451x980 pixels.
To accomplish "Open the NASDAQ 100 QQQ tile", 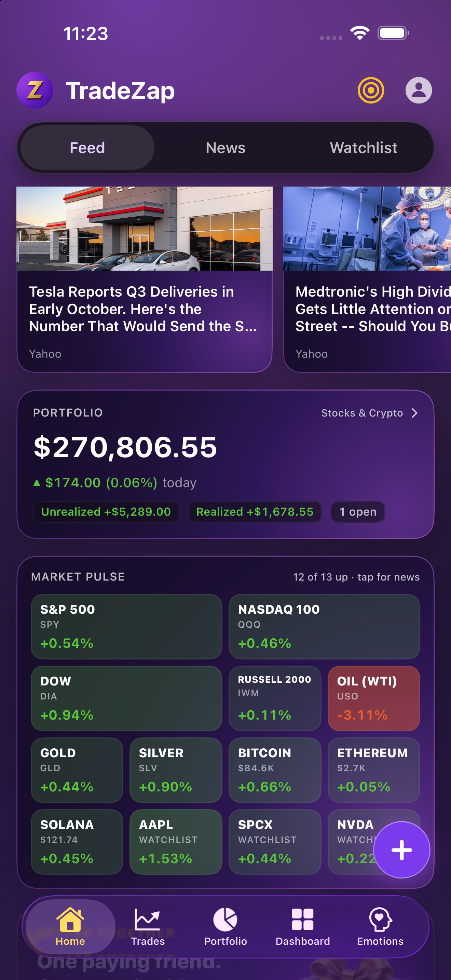I will [324, 627].
